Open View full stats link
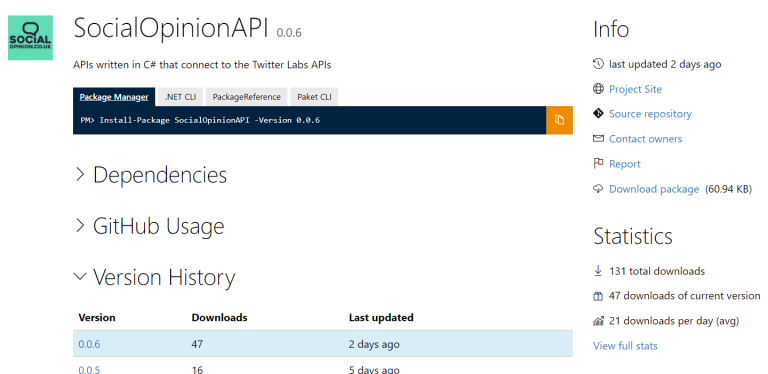768x374 pixels. coord(625,346)
